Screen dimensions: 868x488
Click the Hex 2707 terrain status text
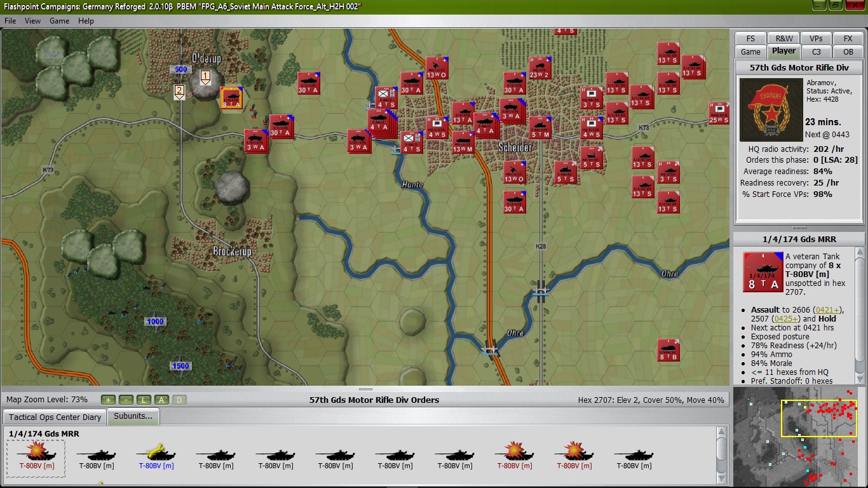tap(651, 400)
